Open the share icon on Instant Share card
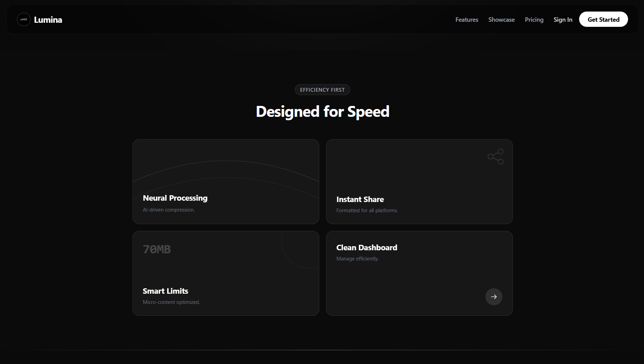 coord(495,156)
